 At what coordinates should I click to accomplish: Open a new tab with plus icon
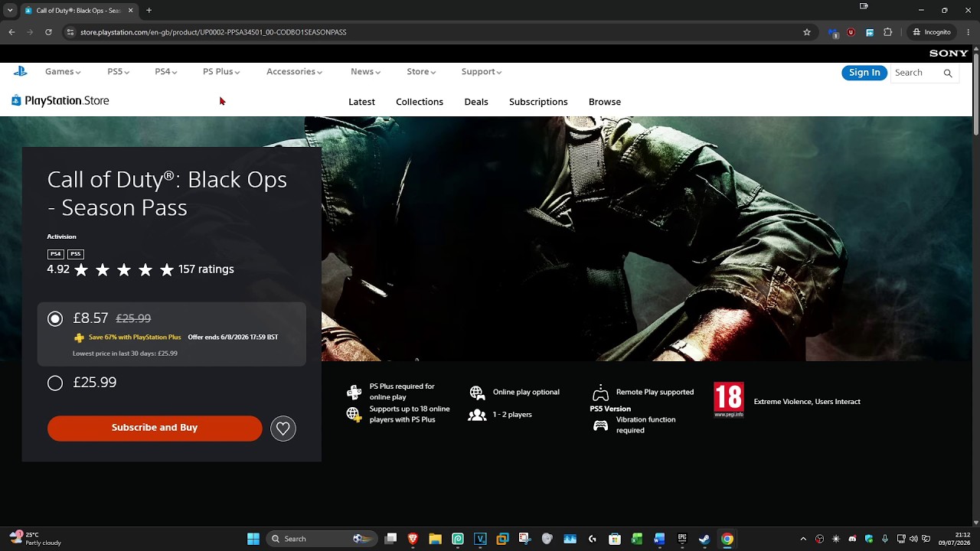[149, 11]
